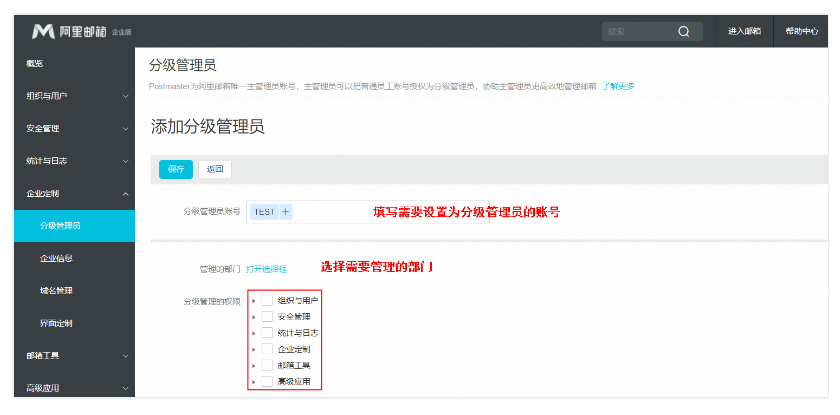Expand the 企业定制 permission tree arrow
Image resolution: width=840 pixels, height=415 pixels.
[x=253, y=350]
